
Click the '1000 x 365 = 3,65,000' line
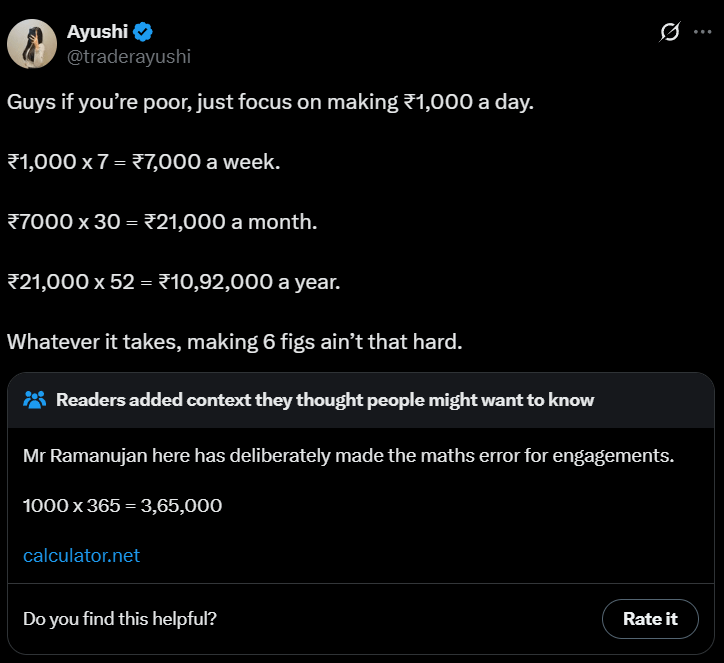click(122, 505)
